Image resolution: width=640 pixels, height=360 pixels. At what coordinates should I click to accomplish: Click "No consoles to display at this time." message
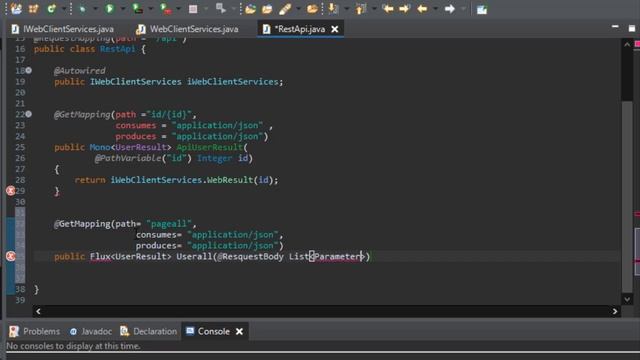[73, 346]
